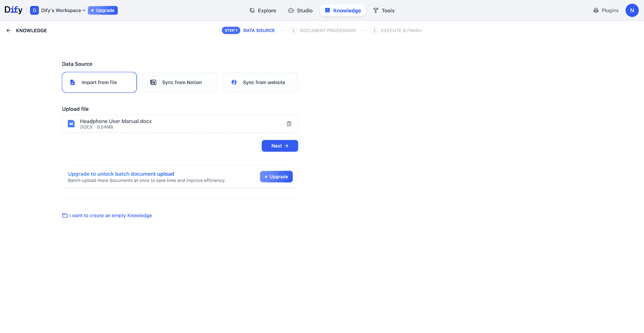Click the Dify logo

click(13, 10)
